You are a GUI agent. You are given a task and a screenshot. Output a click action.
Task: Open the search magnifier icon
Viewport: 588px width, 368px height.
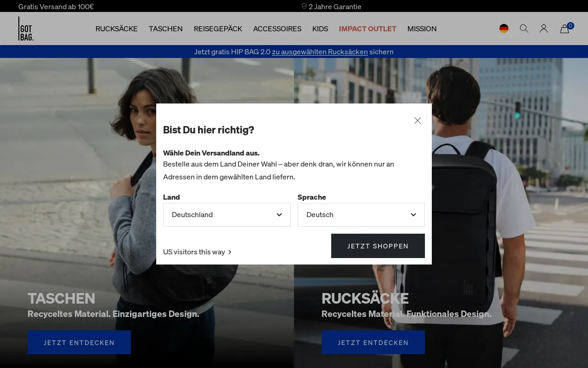coord(524,29)
